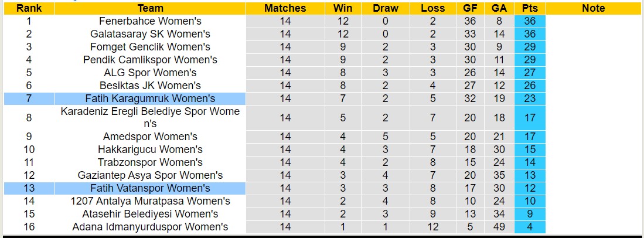Click Adana Idmanyurduspor's 4 points cell
Viewport: 644px width, 238px height.
(x=530, y=227)
